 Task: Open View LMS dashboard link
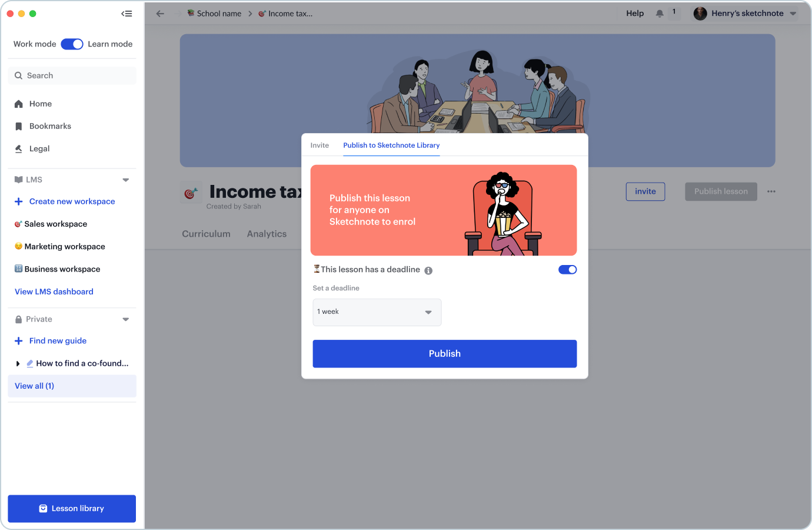pyautogui.click(x=54, y=291)
